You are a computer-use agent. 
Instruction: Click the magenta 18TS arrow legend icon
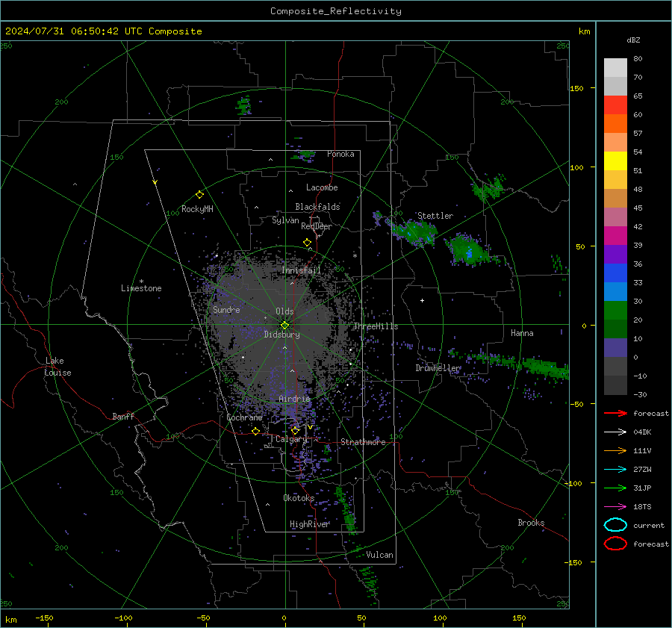coord(615,507)
